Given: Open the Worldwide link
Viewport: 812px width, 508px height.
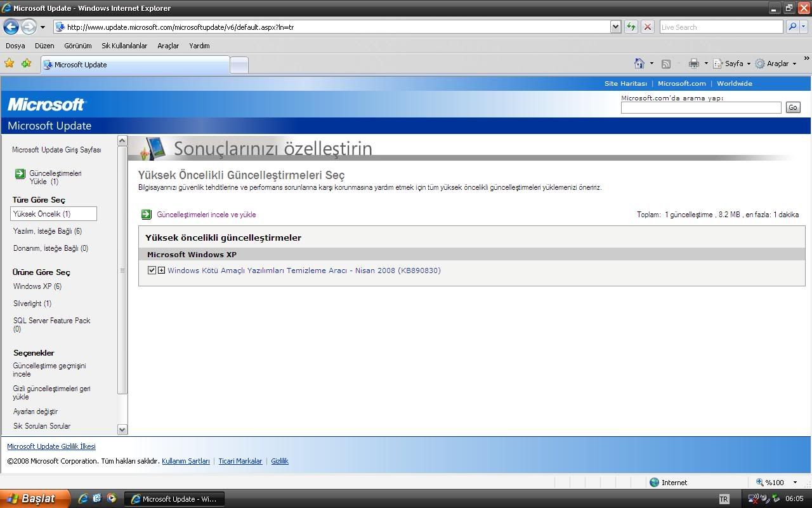Looking at the screenshot, I should (x=735, y=83).
